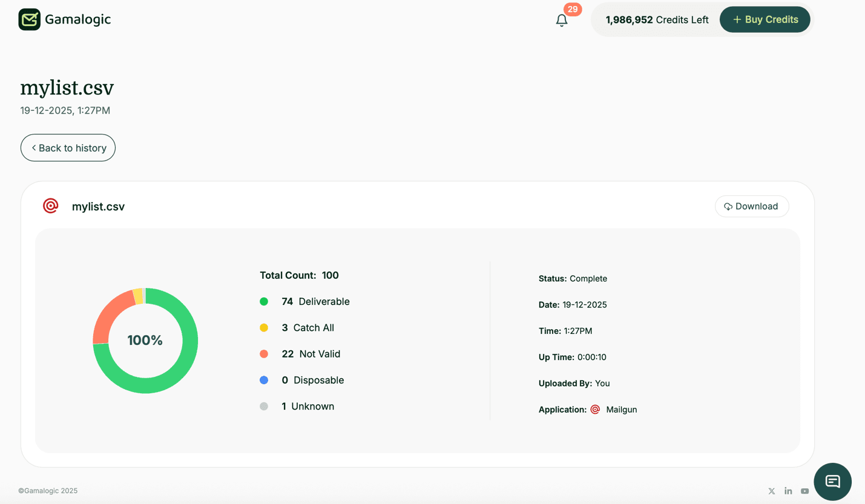Image resolution: width=865 pixels, height=504 pixels.
Task: Click the download cloud icon
Action: tap(728, 206)
